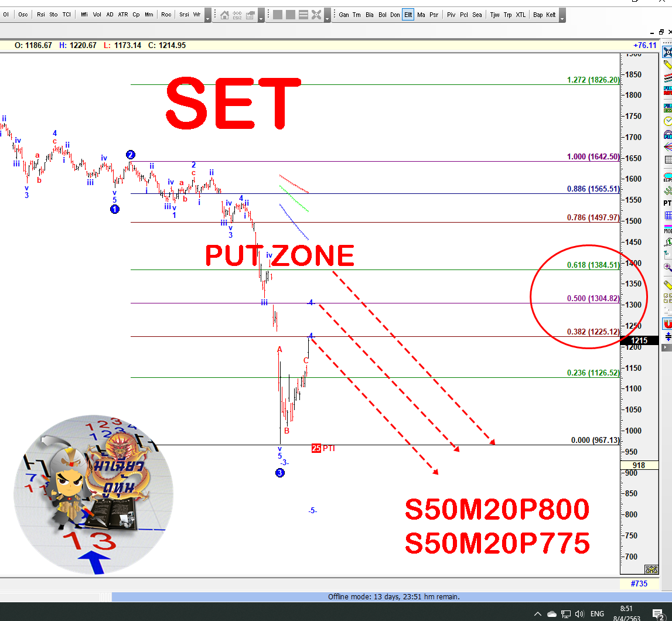This screenshot has height=621, width=672.
Task: Toggle the Ellt Elliott wave indicator
Action: (x=408, y=15)
